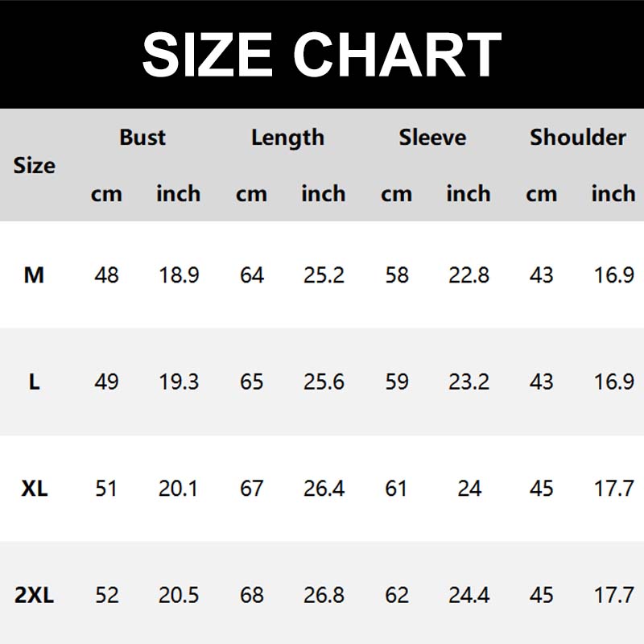The height and width of the screenshot is (644, 644).
Task: Select the Bust column header
Action: [x=142, y=138]
